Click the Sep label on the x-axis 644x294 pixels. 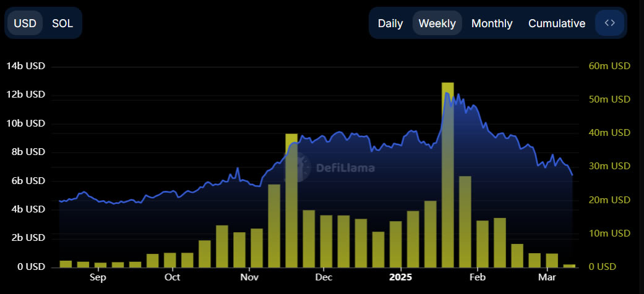point(98,277)
